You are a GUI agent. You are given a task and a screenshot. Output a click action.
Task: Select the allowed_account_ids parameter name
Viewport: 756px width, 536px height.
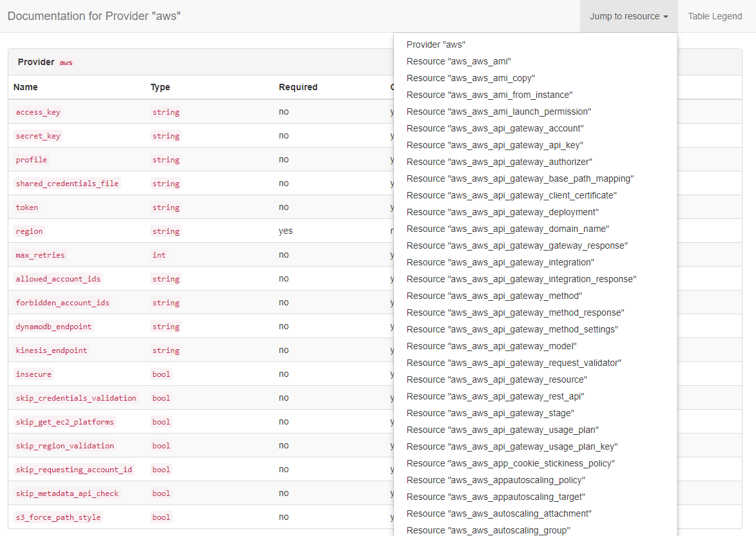coord(58,278)
